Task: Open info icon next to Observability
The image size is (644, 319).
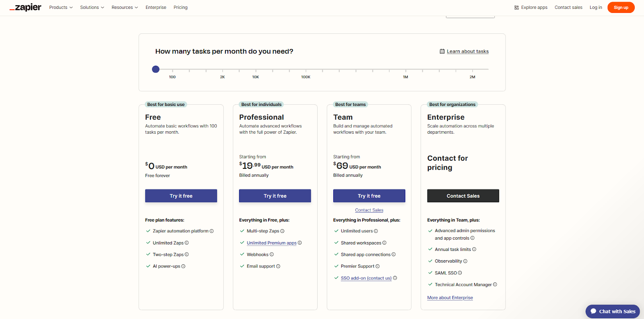Action: (465, 261)
